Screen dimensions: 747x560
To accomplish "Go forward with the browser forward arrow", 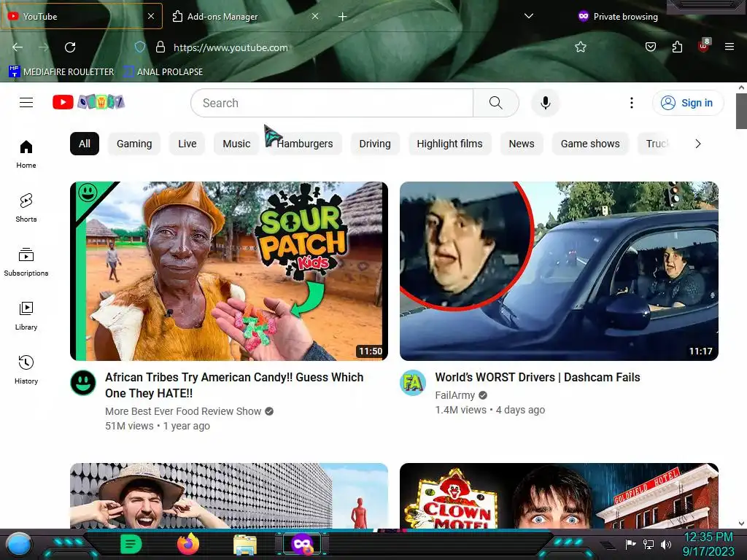I will tap(43, 47).
